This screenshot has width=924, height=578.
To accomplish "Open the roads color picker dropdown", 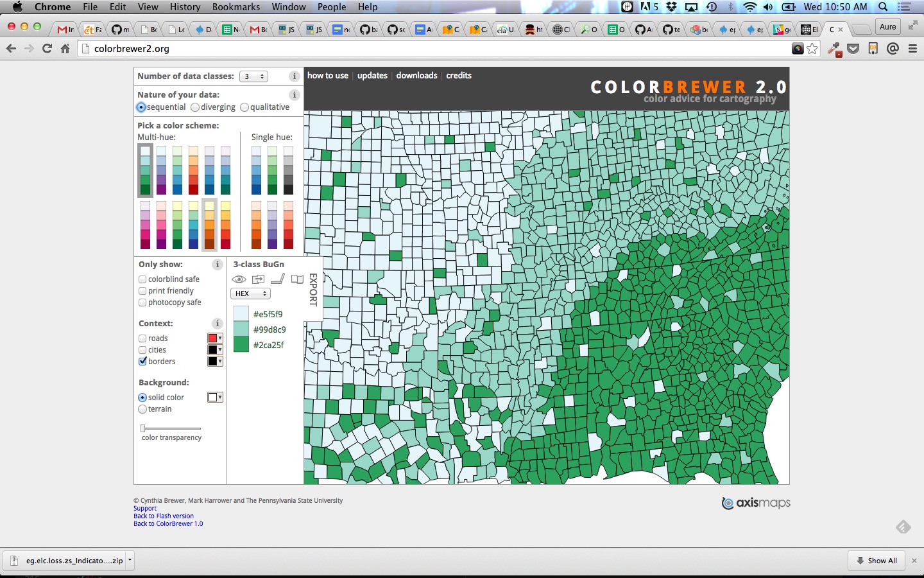I will tap(215, 338).
